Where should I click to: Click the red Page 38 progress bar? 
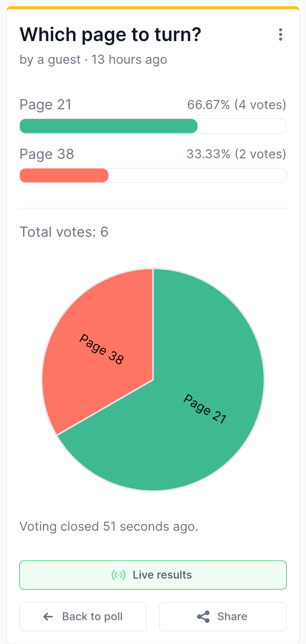(64, 175)
